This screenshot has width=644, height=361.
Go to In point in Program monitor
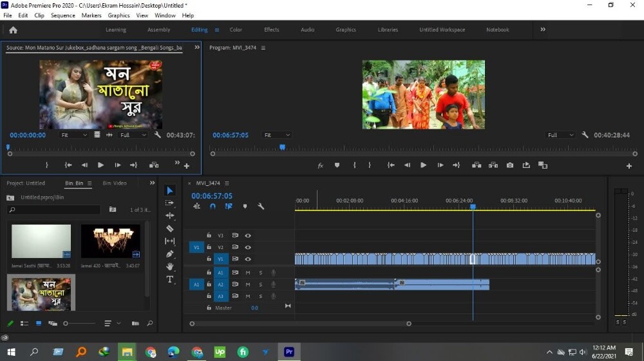pyautogui.click(x=391, y=165)
